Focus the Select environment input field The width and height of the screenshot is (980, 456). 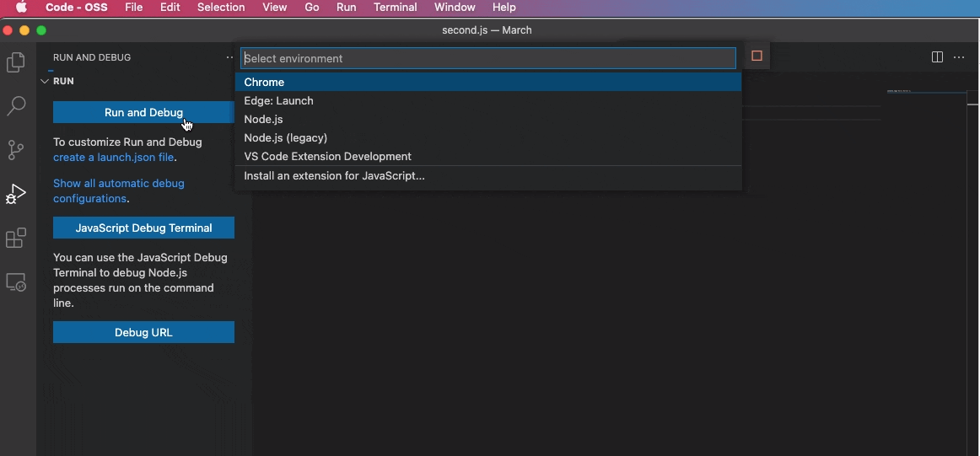(487, 59)
